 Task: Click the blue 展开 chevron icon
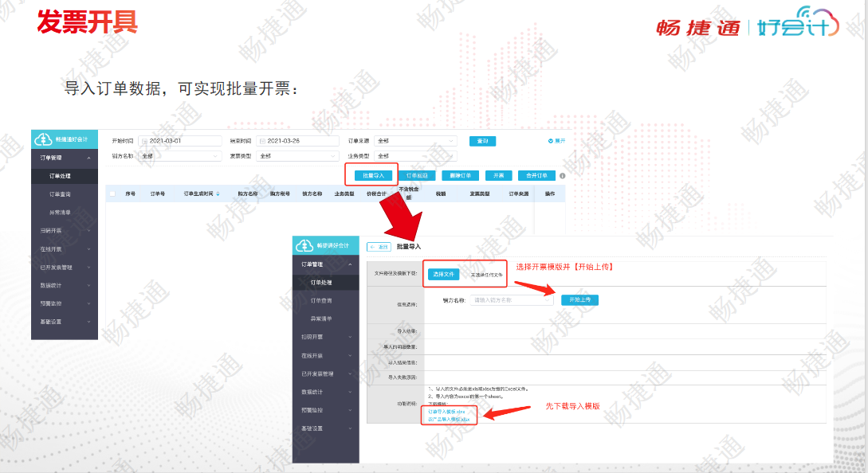[x=550, y=141]
